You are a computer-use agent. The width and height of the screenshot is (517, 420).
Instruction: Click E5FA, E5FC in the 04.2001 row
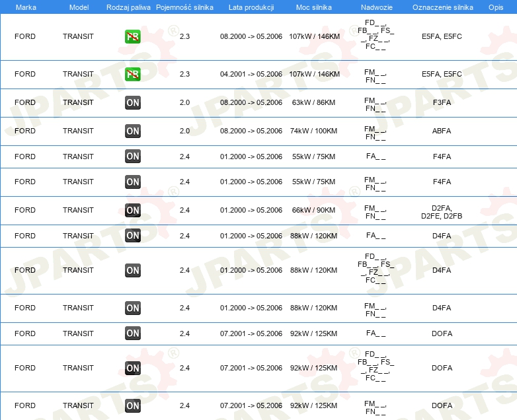pos(442,74)
